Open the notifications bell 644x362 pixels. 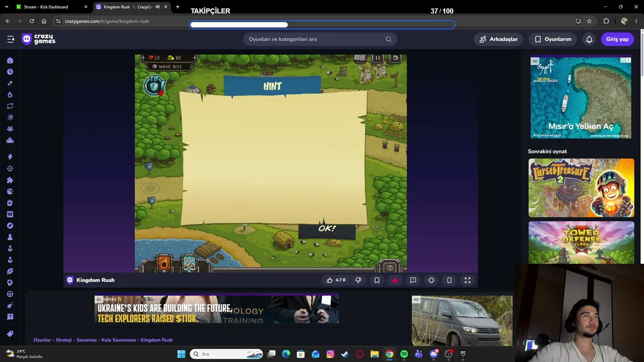(589, 39)
